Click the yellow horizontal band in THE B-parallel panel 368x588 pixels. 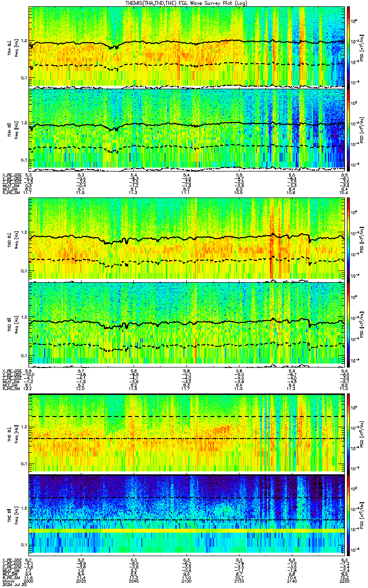(186, 530)
